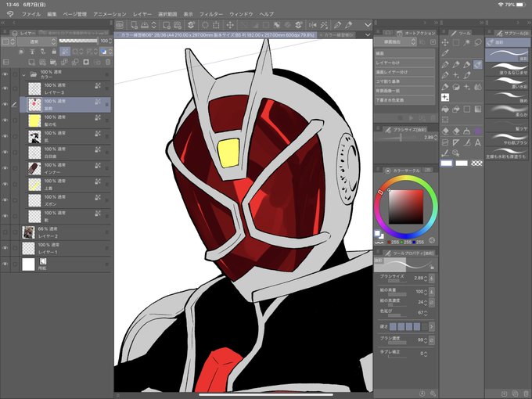The width and height of the screenshot is (532, 399).
Task: Open the layer color dropdown next to blue swatch
Action: coord(110,52)
